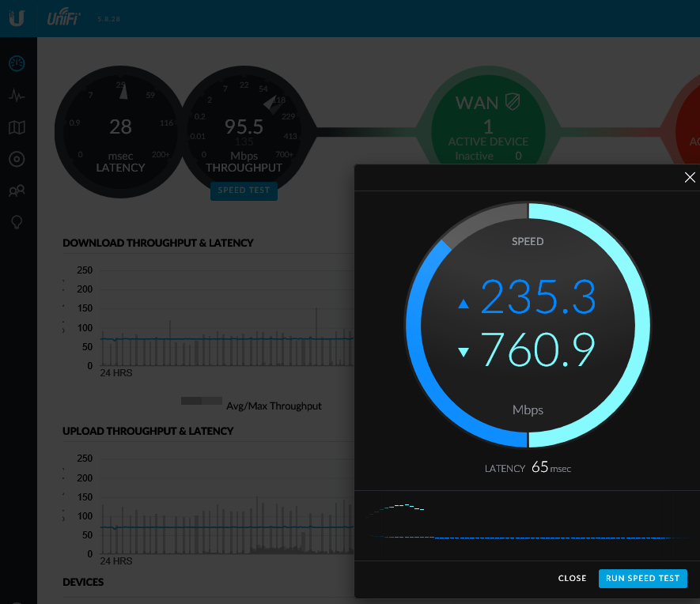700x604 pixels.
Task: Open the Statistics pulse icon
Action: click(17, 96)
